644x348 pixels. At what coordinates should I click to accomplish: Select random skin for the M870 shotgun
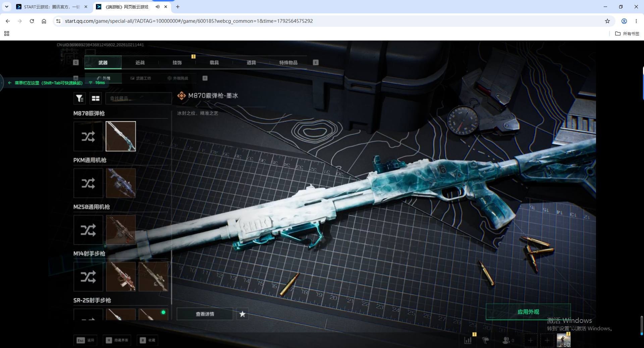[x=88, y=136]
